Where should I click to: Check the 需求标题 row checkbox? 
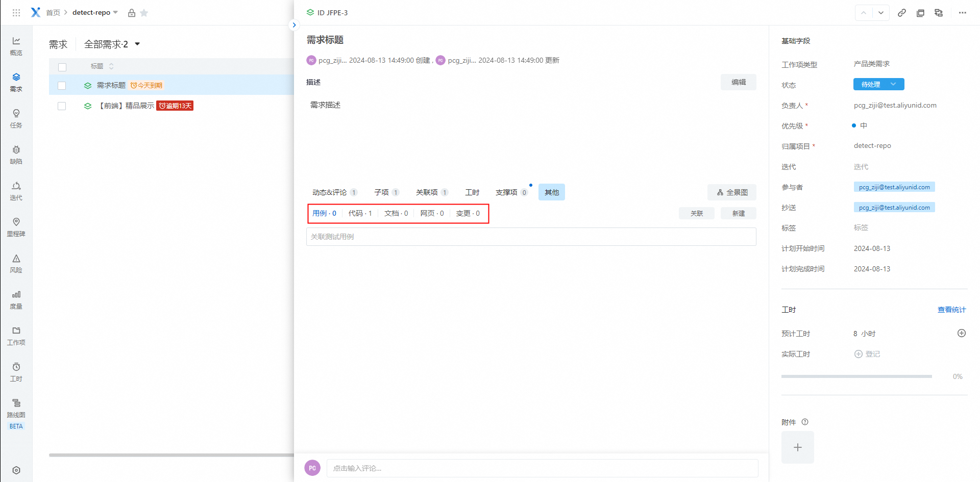pos(62,86)
